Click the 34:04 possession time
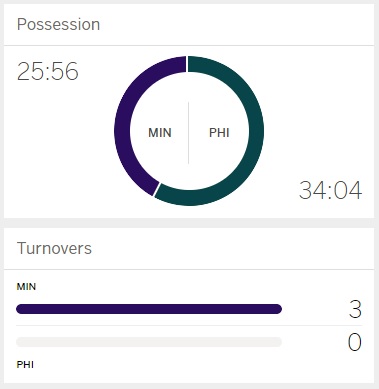 point(330,190)
